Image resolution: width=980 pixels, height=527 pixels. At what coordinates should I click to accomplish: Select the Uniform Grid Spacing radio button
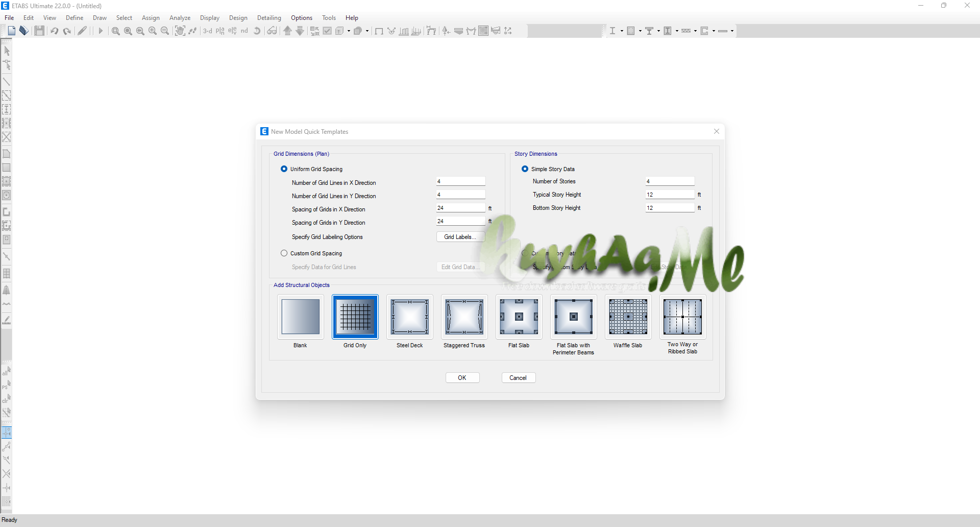[x=284, y=169]
